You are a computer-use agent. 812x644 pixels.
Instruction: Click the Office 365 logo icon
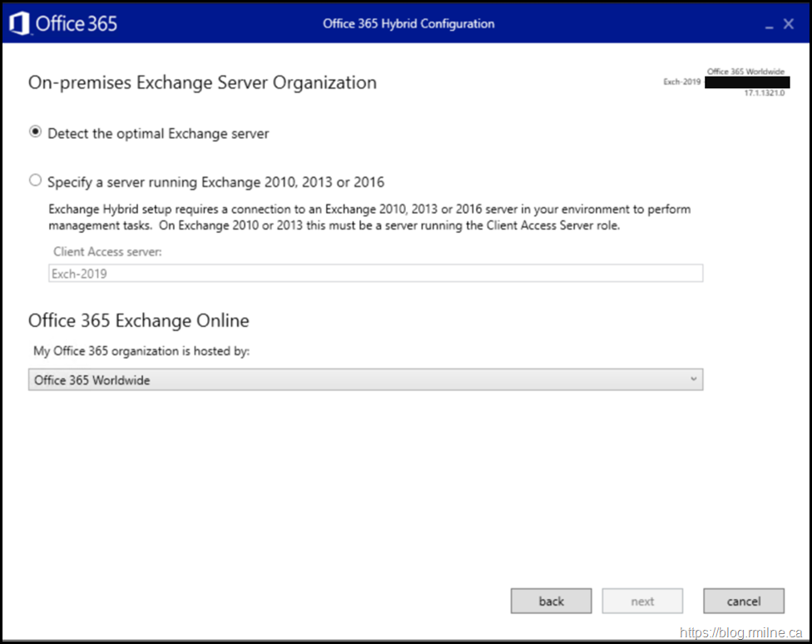pos(20,23)
